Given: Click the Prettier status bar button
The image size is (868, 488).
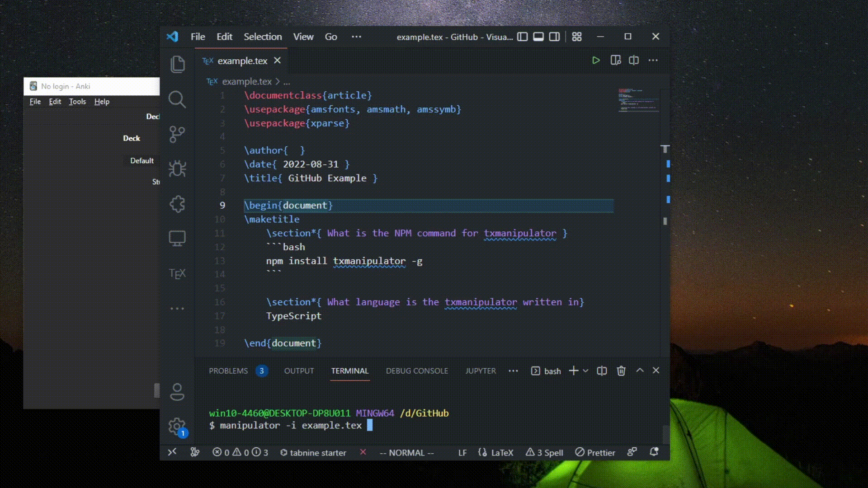Looking at the screenshot, I should click(595, 453).
